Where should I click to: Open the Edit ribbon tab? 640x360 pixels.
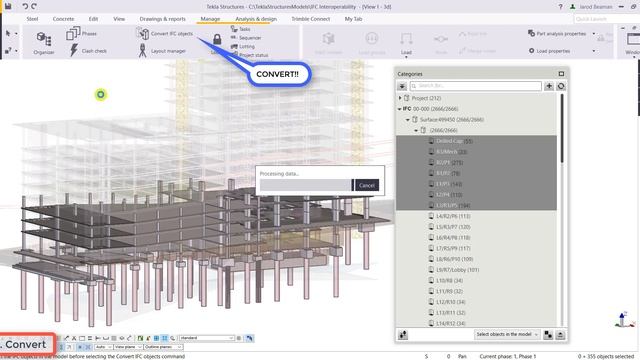pos(93,19)
